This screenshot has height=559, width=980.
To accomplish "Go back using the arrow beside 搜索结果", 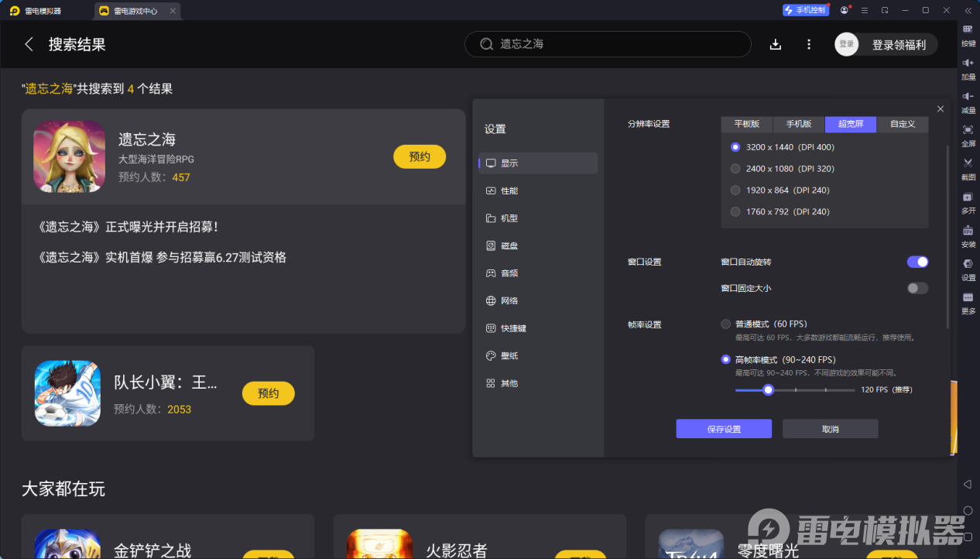I will [29, 44].
